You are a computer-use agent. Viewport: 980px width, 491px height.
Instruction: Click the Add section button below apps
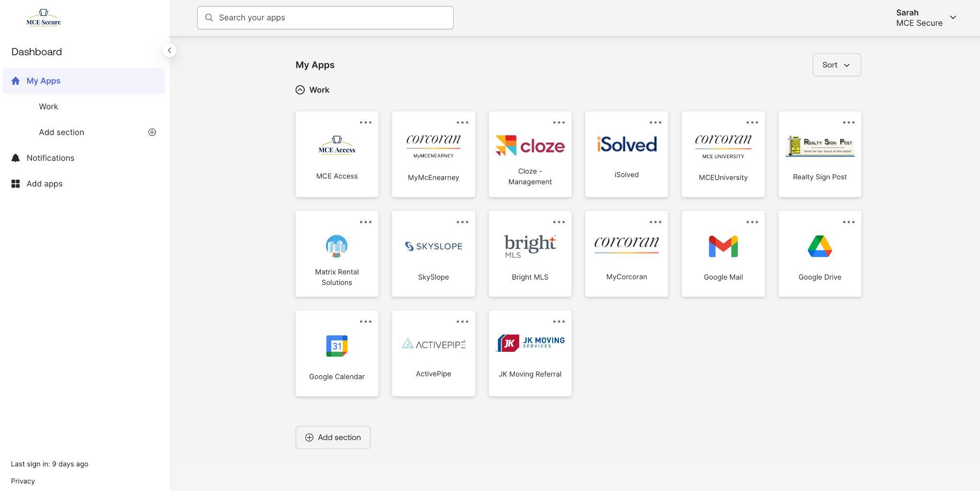333,437
